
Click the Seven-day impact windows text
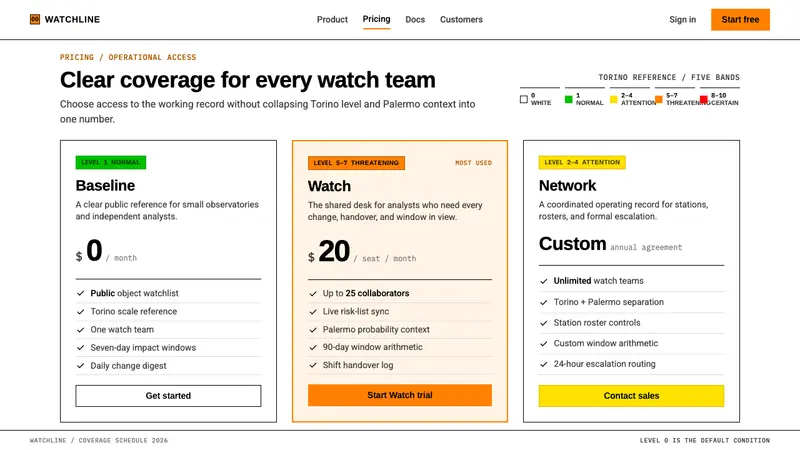[x=143, y=348]
